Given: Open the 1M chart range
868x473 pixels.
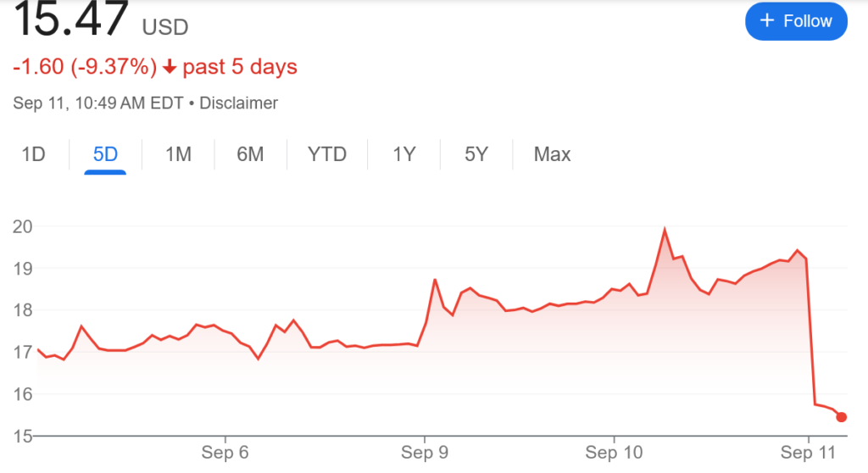Looking at the screenshot, I should [178, 154].
